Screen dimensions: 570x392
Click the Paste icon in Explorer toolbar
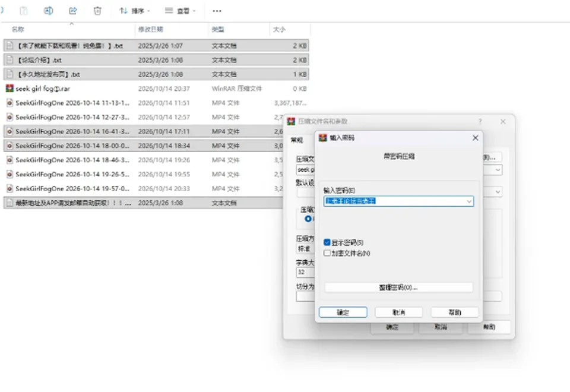point(24,11)
